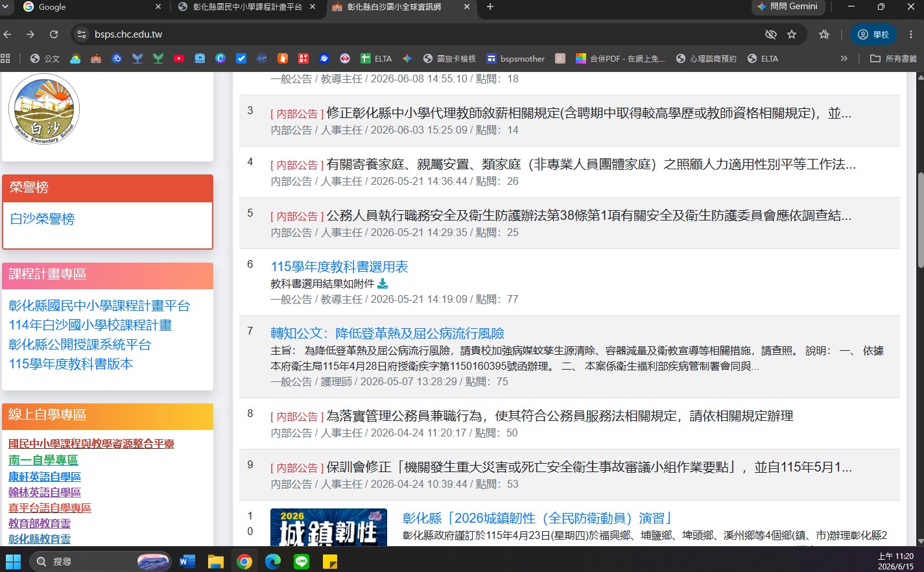Close the 彰化縣國民中小學課程計畫平台 tab
The height and width of the screenshot is (572, 924).
tap(313, 6)
